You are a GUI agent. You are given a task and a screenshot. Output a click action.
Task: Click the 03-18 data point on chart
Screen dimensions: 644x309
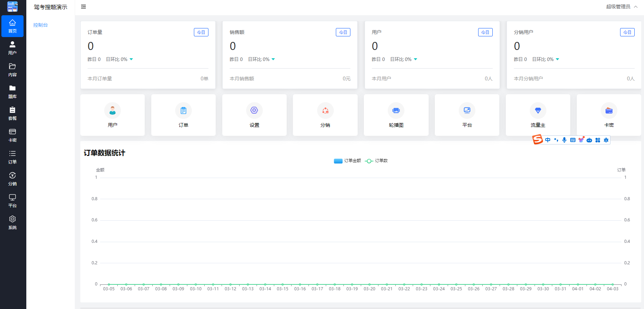pos(334,284)
